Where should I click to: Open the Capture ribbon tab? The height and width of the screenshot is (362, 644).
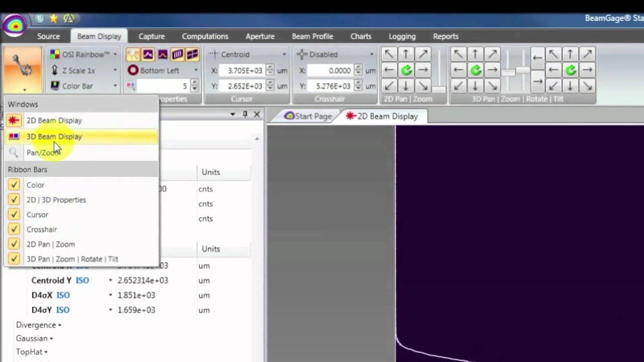(x=151, y=36)
